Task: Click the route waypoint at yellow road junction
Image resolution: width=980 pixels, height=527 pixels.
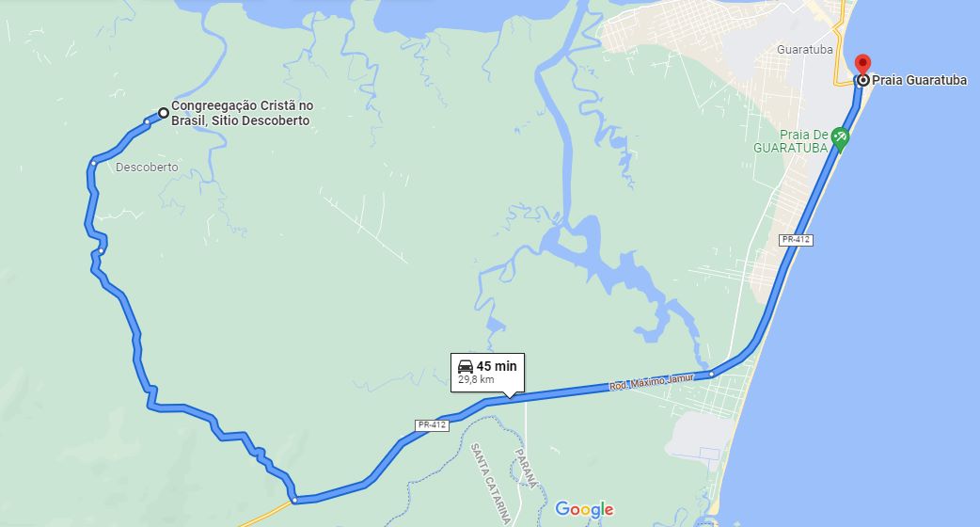Action: pos(294,500)
